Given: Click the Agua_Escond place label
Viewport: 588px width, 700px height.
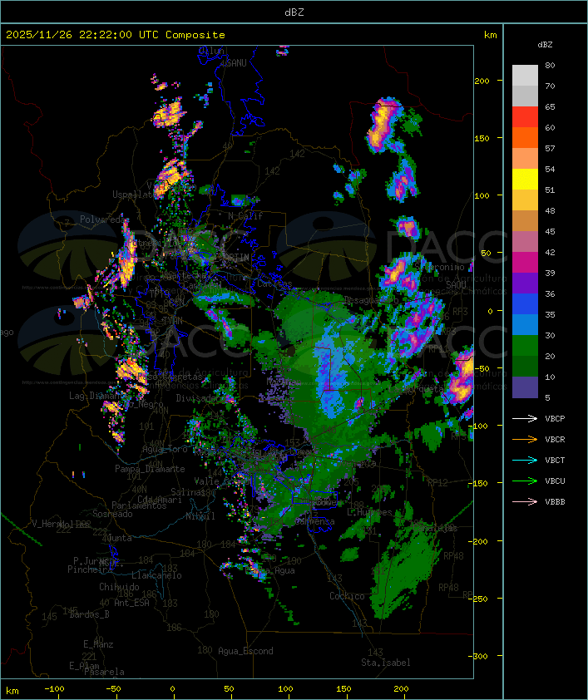Looking at the screenshot, I should pyautogui.click(x=245, y=651).
